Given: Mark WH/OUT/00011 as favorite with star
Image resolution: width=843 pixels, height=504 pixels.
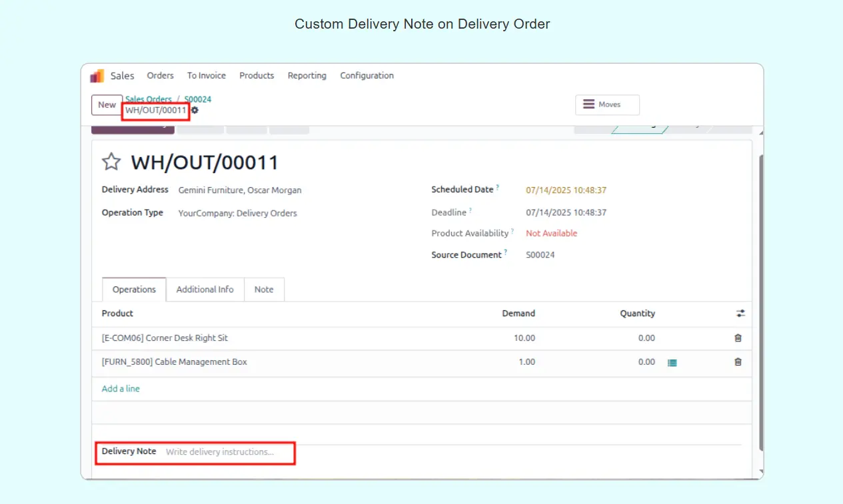Looking at the screenshot, I should pos(111,162).
